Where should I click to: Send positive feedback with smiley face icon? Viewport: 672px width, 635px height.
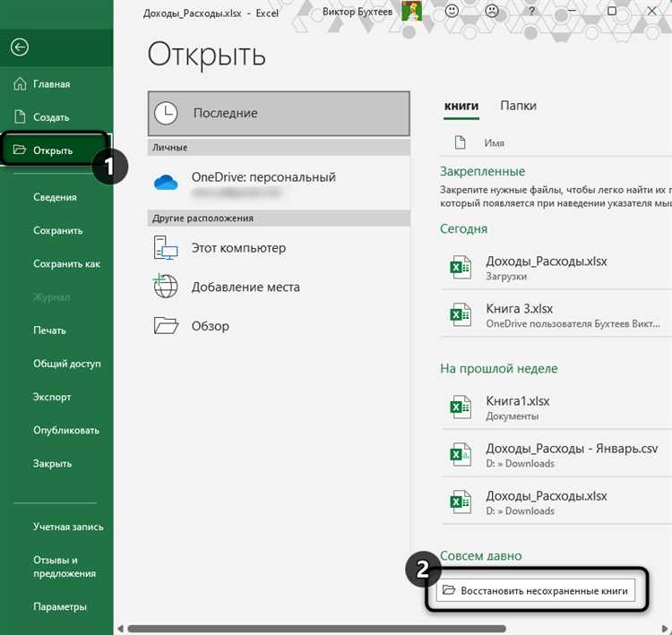click(x=452, y=11)
